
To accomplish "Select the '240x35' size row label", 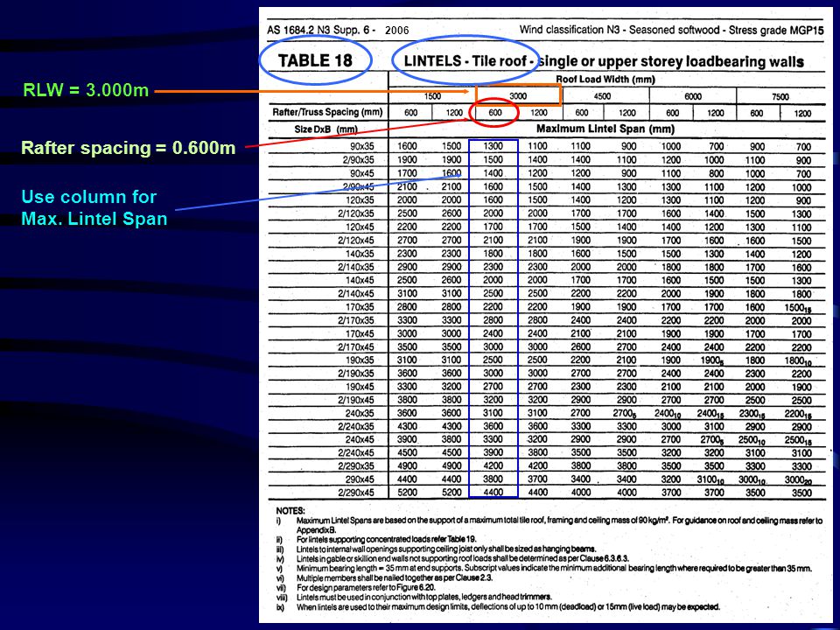I will pos(360,413).
